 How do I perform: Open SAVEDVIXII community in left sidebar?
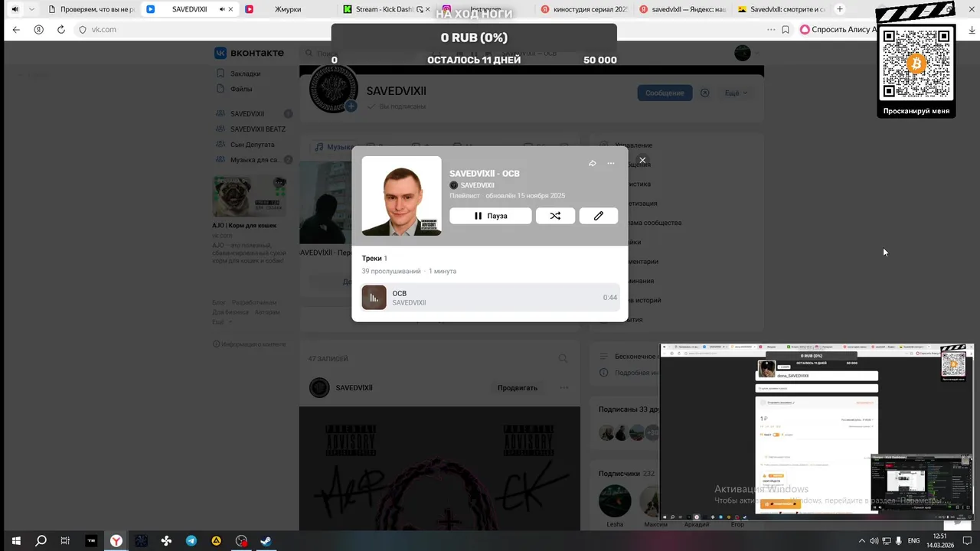[x=247, y=113]
